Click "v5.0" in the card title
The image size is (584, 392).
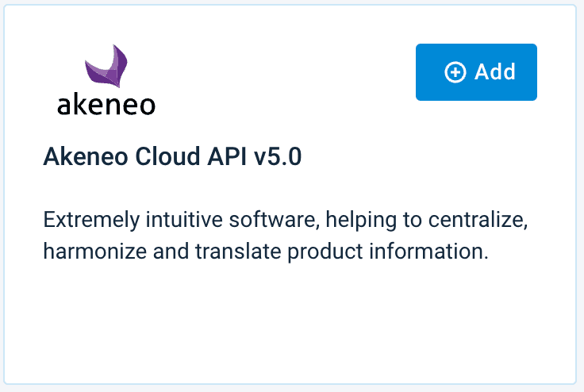point(278,157)
